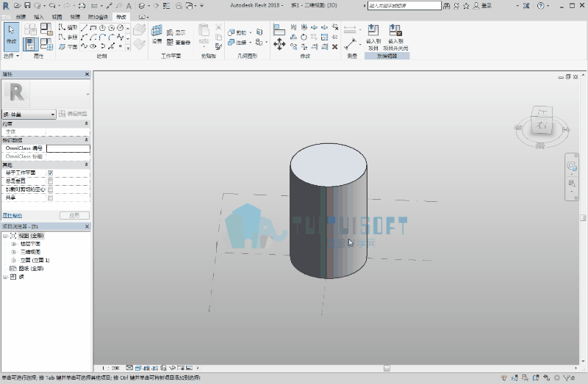Expand the draw gallery more arrow
This screenshot has height=384, width=588.
pos(128,48)
